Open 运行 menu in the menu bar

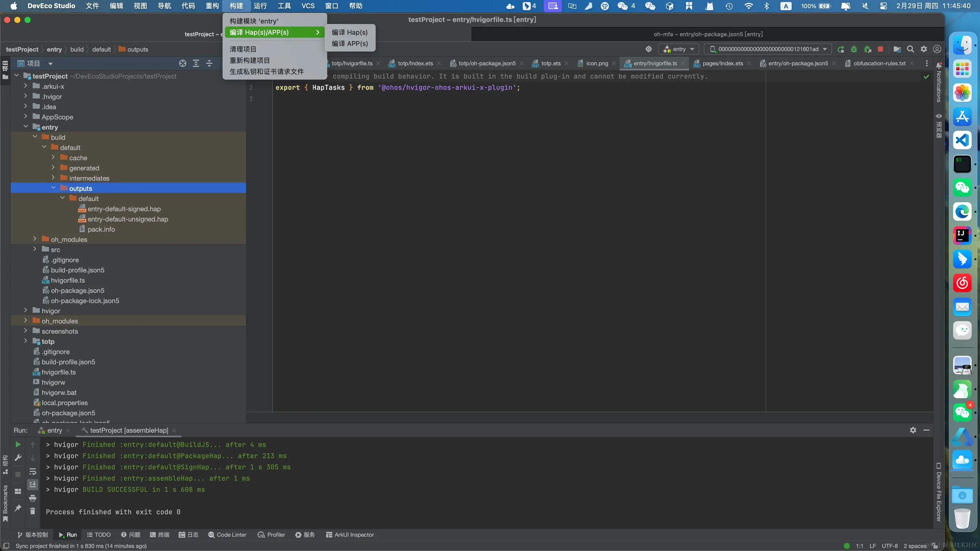260,6
